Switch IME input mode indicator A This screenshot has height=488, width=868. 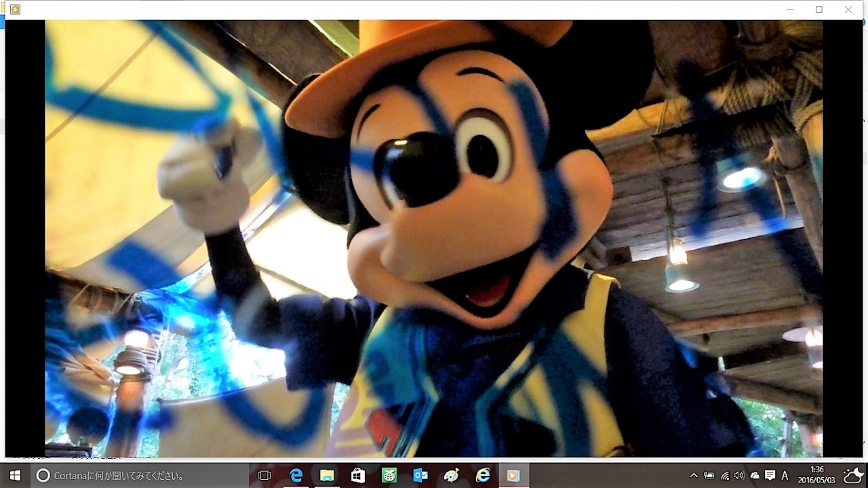(x=785, y=476)
